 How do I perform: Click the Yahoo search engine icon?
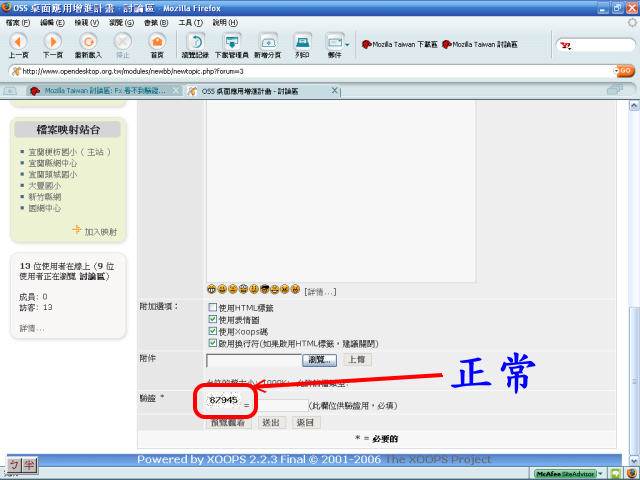(565, 45)
